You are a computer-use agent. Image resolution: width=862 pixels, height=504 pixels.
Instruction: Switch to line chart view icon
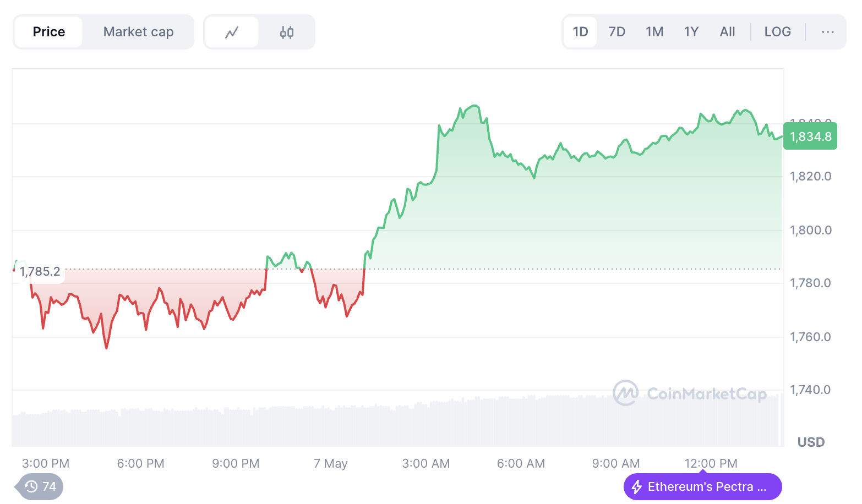pyautogui.click(x=232, y=32)
